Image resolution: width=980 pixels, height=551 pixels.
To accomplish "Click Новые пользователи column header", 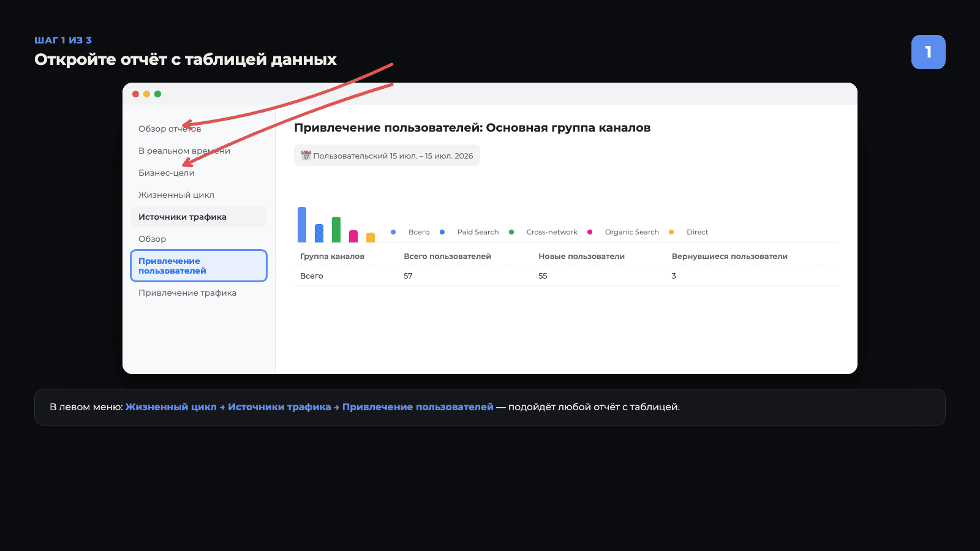I will tap(581, 257).
